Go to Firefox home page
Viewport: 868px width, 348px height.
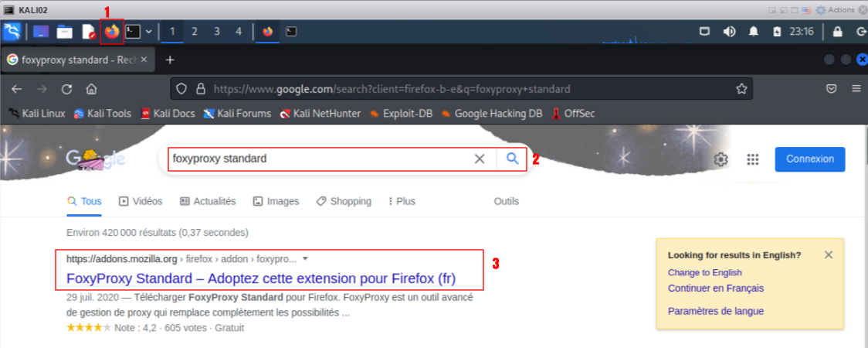(91, 88)
